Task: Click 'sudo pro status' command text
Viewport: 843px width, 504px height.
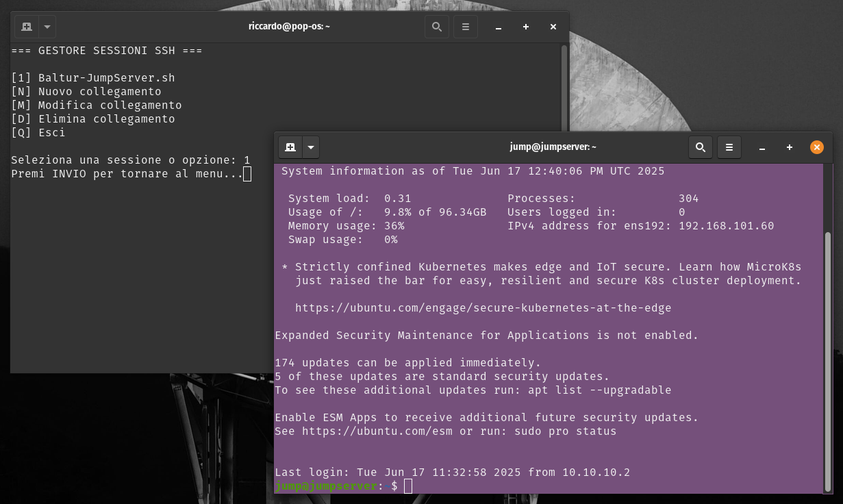Action: (566, 431)
